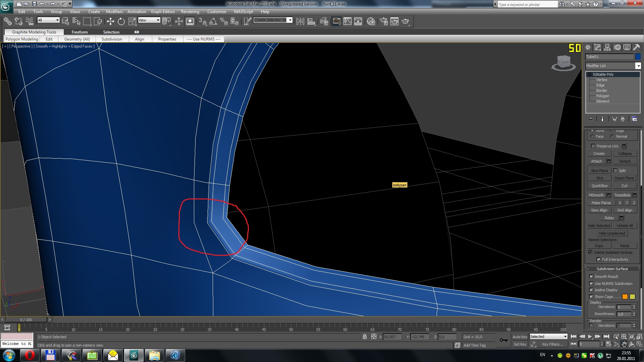Collapse the Subdivision Surface rollout
The width and height of the screenshot is (644, 362).
click(612, 269)
